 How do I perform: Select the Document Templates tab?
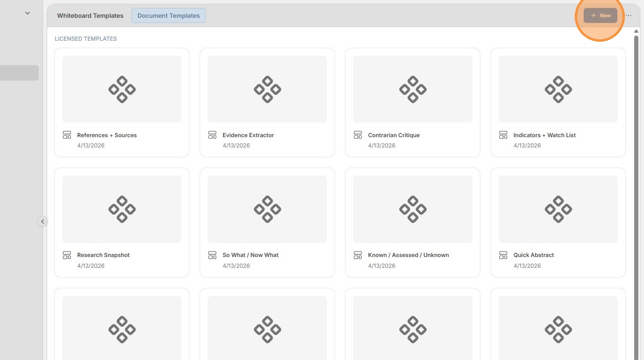168,15
